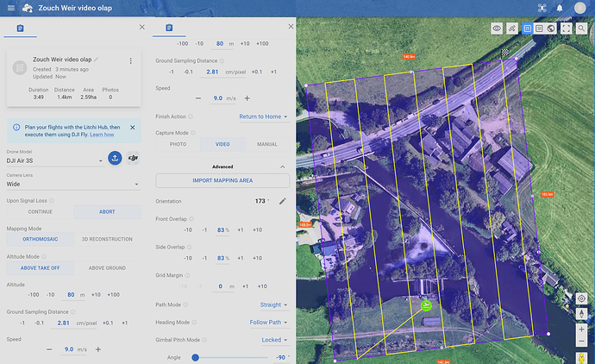Click the gimbal Angle slider
This screenshot has height=364, width=595.
(196, 357)
